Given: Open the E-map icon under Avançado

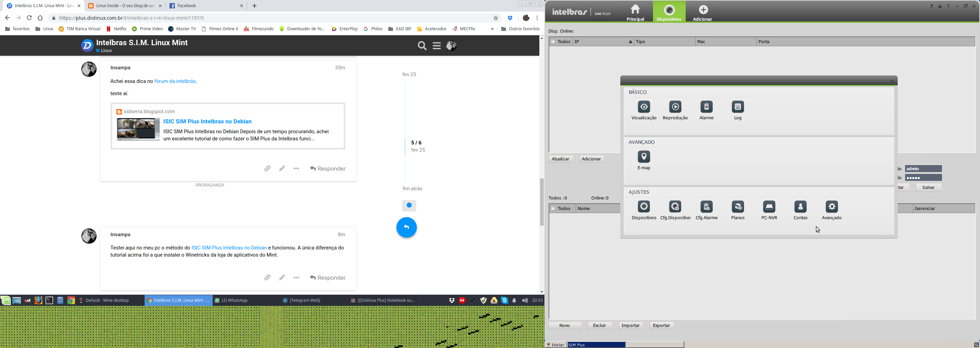Looking at the screenshot, I should 644,157.
